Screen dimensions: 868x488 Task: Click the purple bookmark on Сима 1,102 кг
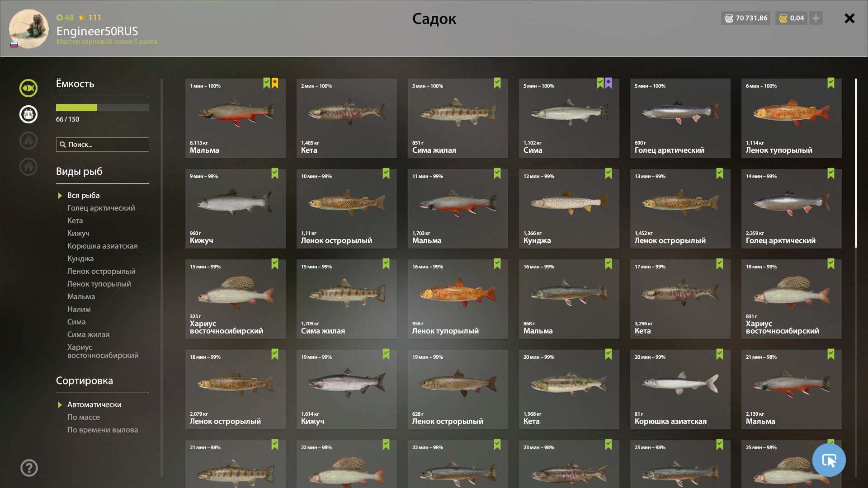tap(609, 83)
